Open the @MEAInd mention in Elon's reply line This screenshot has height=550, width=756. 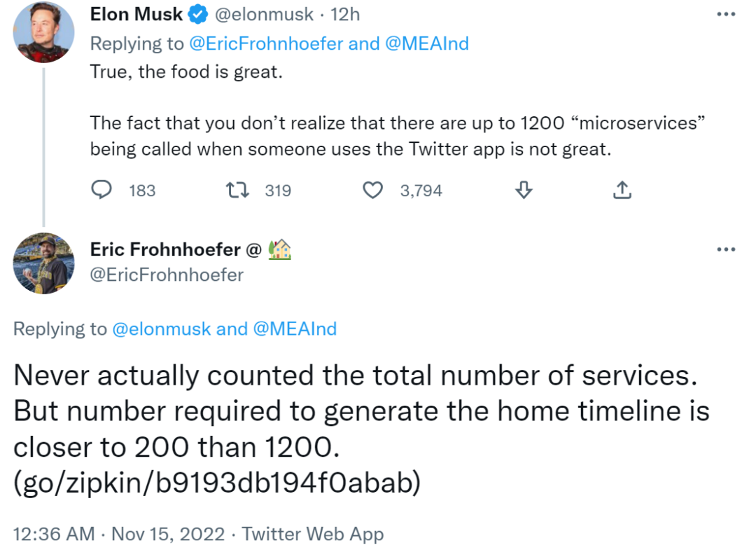[427, 43]
